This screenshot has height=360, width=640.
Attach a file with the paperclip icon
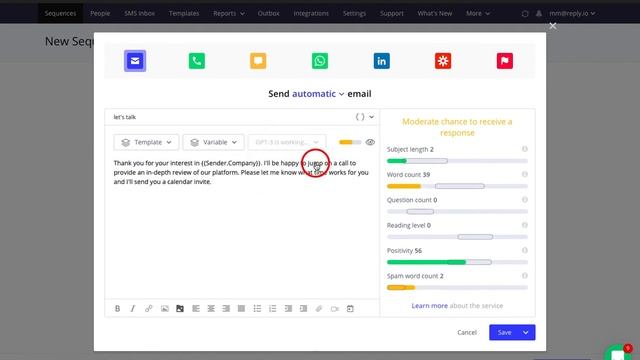[319, 309]
